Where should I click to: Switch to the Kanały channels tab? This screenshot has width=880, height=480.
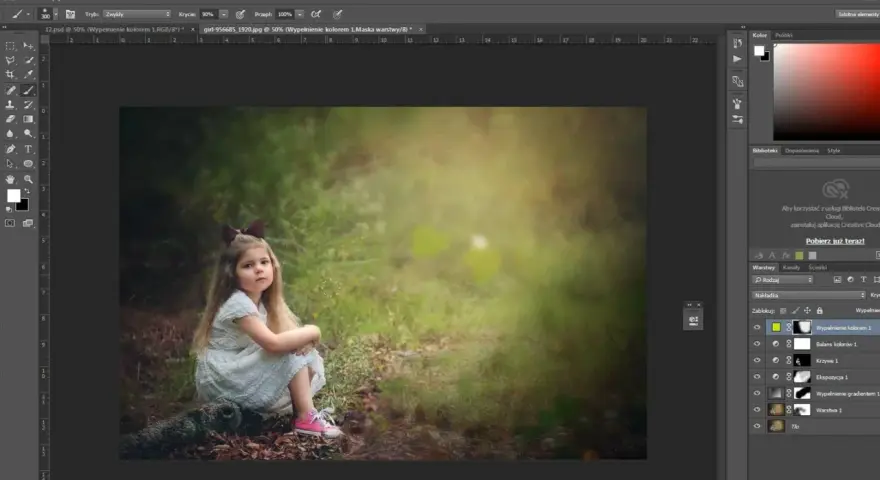(791, 268)
